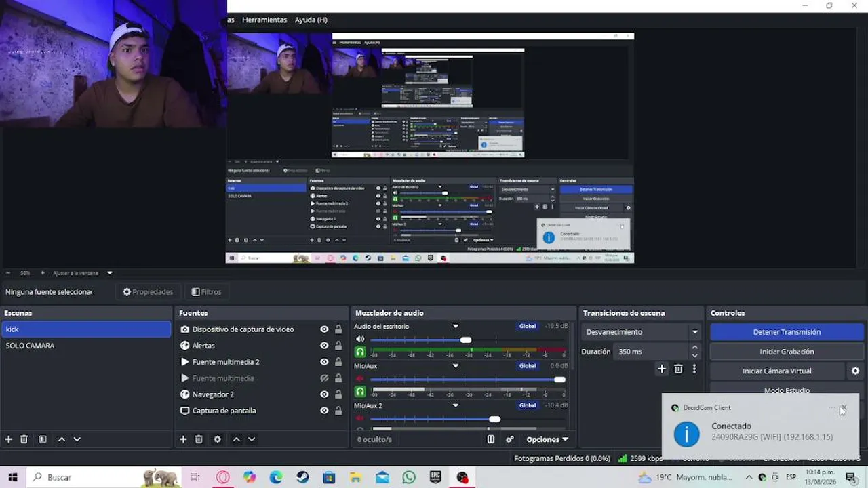Launch Microsoft Edge from the taskbar

click(276, 477)
